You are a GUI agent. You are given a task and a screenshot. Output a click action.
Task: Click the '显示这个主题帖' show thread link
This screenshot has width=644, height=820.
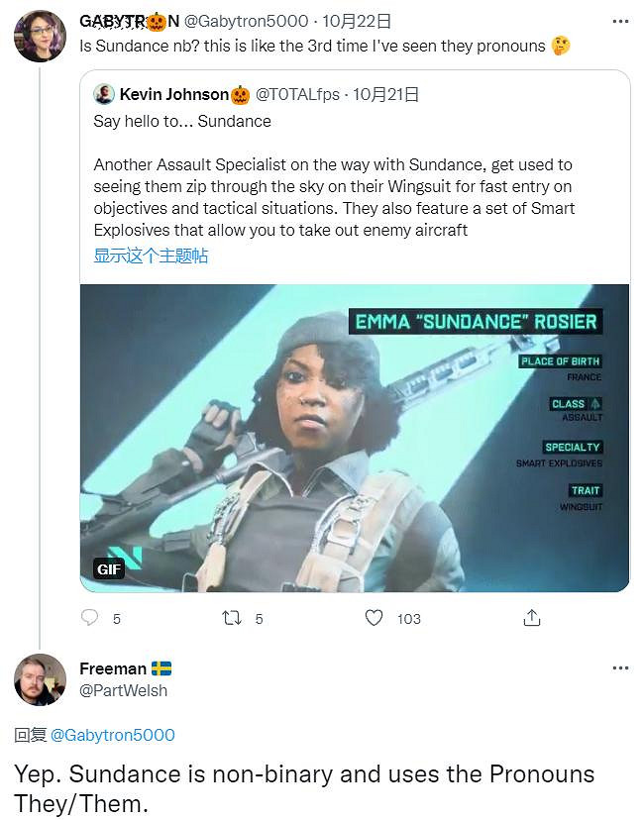tap(151, 256)
